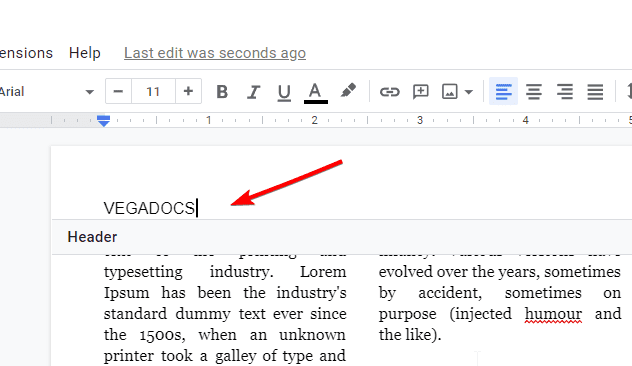Open the highlight color tool

tap(348, 91)
